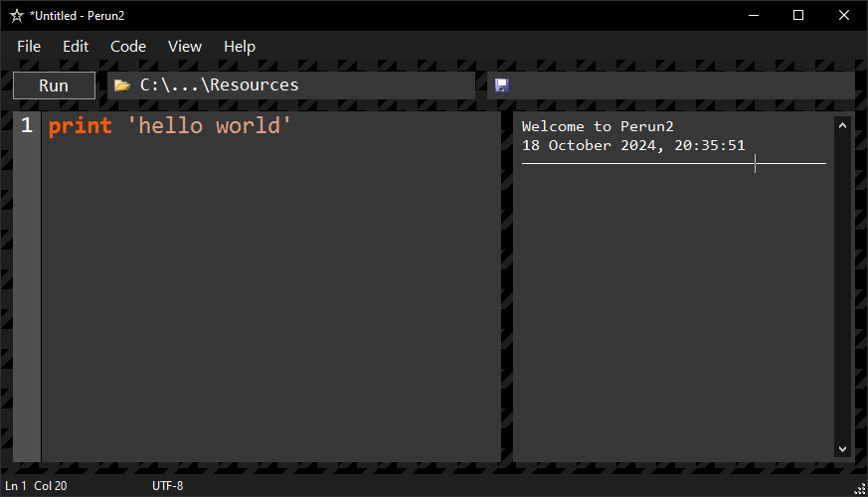Click the floppy disk save icon
The height and width of the screenshot is (497, 868).
tap(501, 85)
